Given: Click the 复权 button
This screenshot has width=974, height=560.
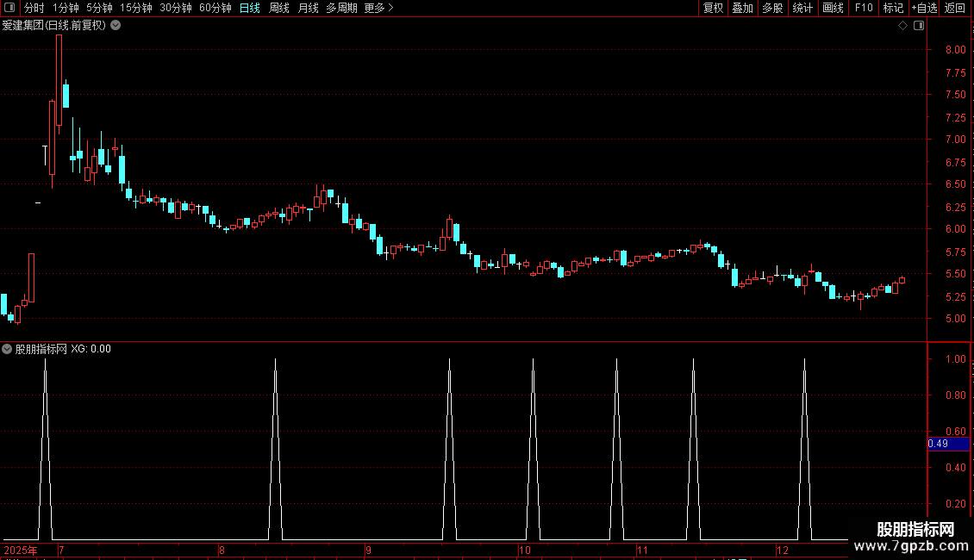Looking at the screenshot, I should [713, 8].
